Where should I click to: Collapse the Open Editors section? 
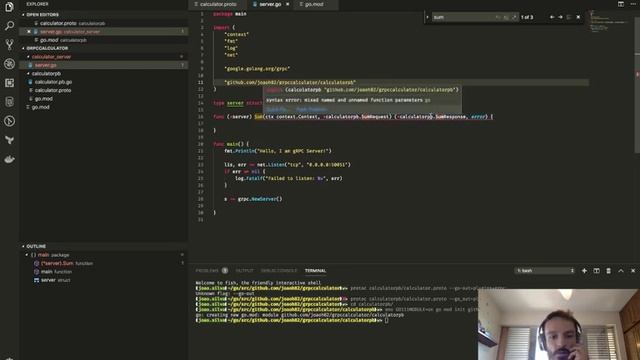23,15
